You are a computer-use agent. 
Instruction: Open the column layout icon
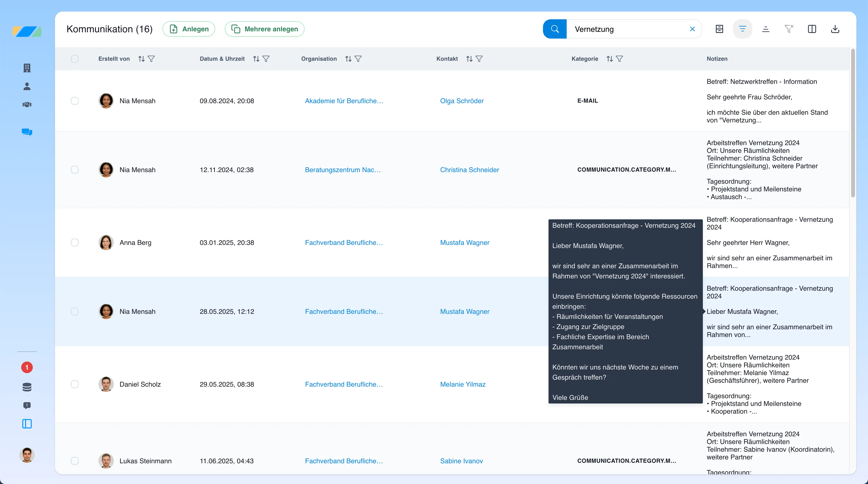pos(812,29)
